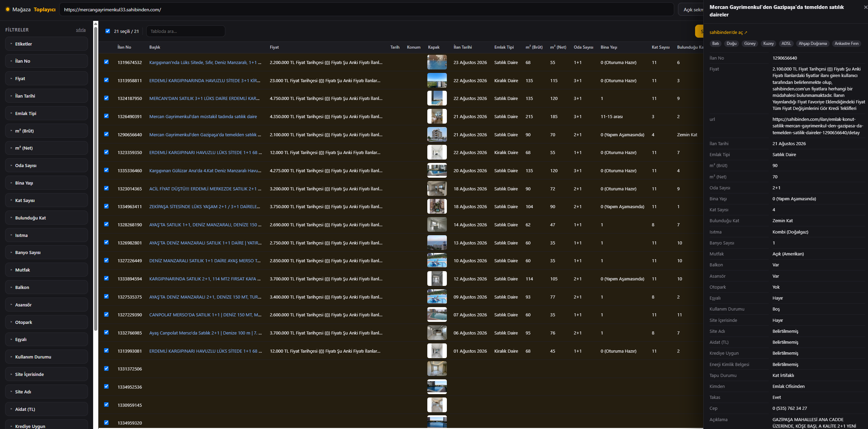The width and height of the screenshot is (868, 429).
Task: Click the Ahşap Doğrama tag chip
Action: tap(813, 43)
